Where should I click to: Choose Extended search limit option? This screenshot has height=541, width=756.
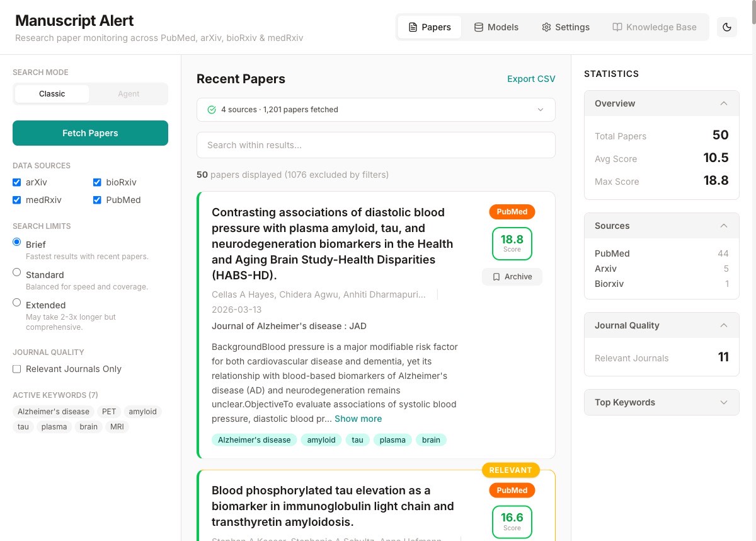pyautogui.click(x=17, y=303)
